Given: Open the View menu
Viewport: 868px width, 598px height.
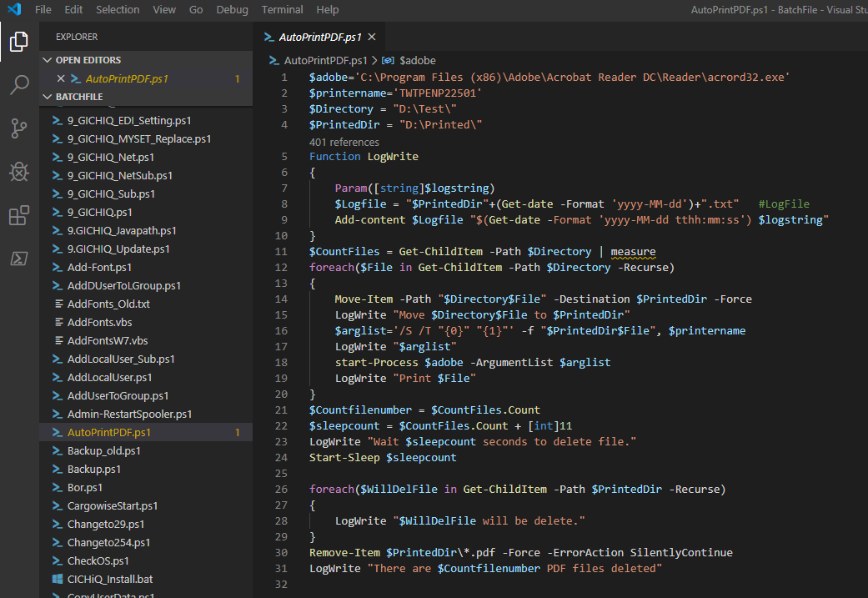Looking at the screenshot, I should click(164, 9).
